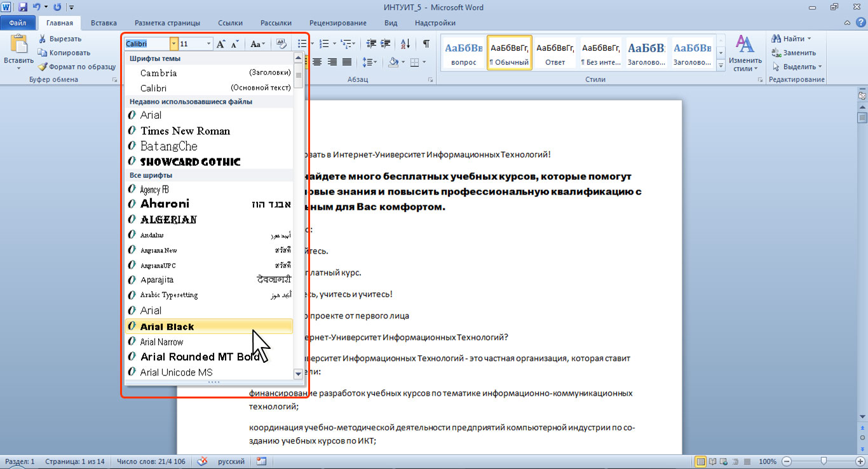Customize Quick Access Toolbar dropdown

tap(71, 8)
